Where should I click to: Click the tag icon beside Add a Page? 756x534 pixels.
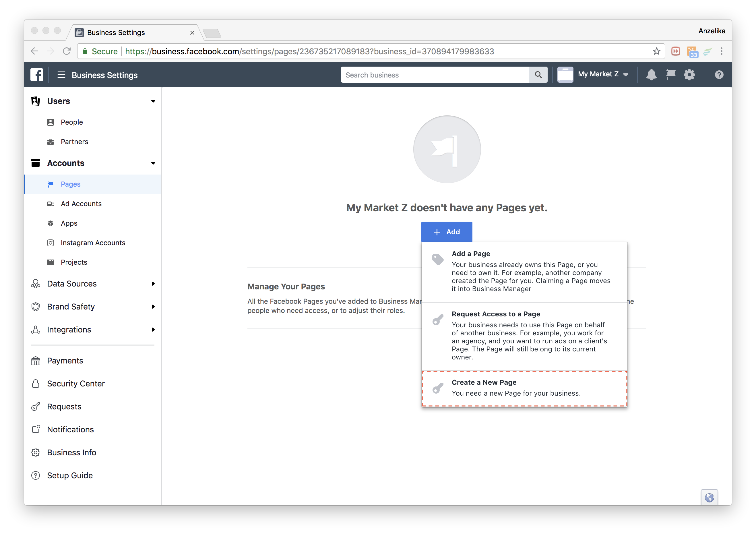(438, 260)
